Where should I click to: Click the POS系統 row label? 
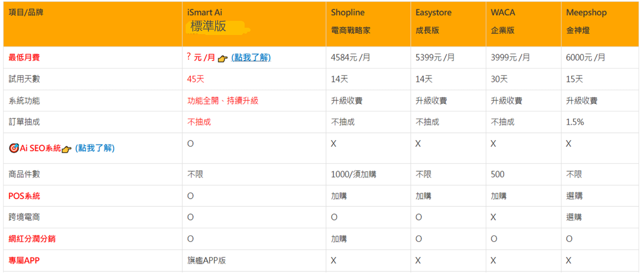24,196
